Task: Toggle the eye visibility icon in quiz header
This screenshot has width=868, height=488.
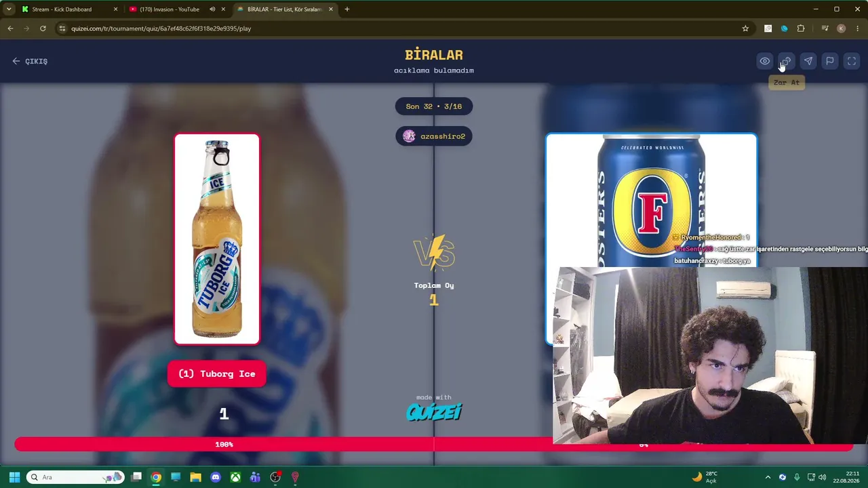Action: [764, 61]
